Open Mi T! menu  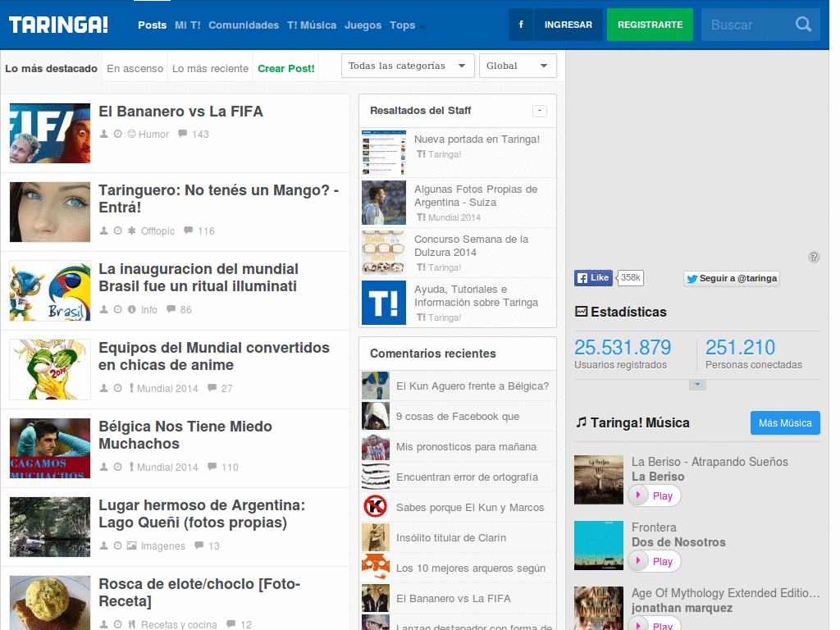pos(188,25)
